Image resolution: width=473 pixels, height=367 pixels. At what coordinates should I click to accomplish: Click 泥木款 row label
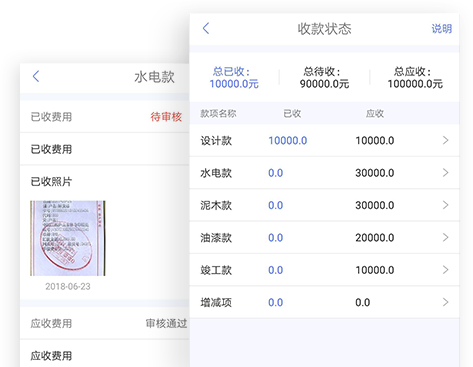pos(216,205)
